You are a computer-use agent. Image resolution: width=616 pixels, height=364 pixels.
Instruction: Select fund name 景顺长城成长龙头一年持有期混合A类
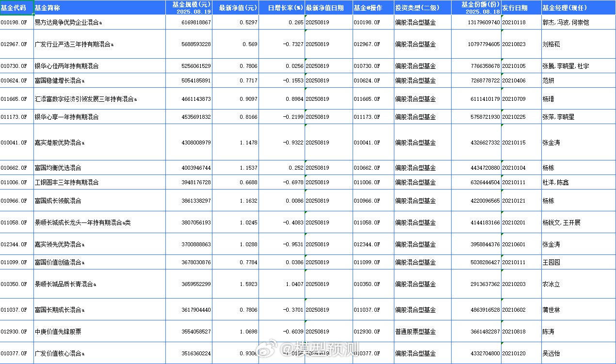100,222
